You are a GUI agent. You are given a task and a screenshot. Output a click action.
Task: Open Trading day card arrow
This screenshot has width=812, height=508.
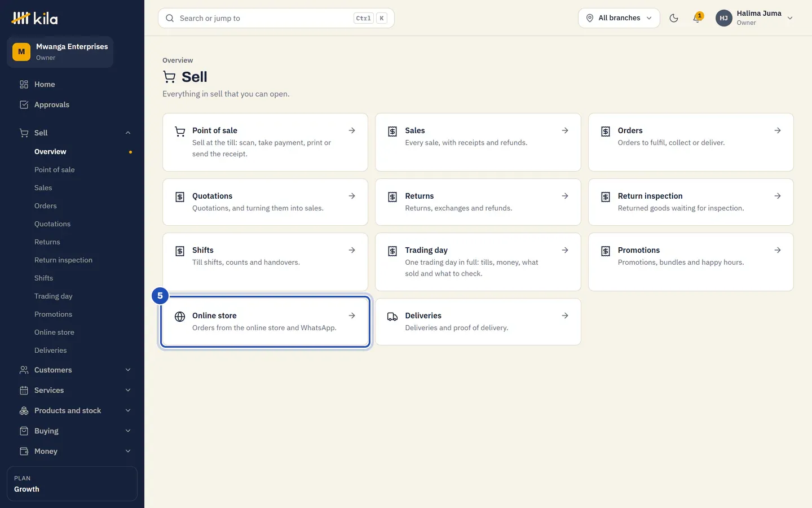(565, 250)
